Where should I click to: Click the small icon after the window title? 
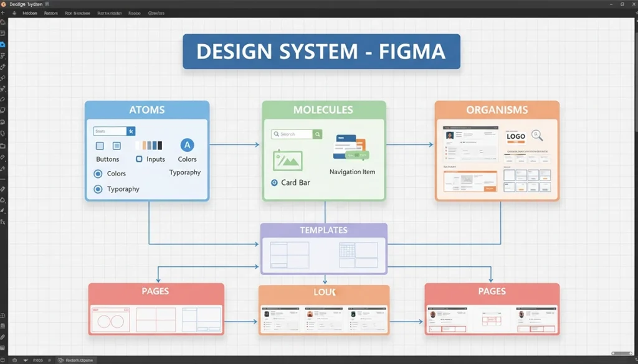(x=47, y=4)
